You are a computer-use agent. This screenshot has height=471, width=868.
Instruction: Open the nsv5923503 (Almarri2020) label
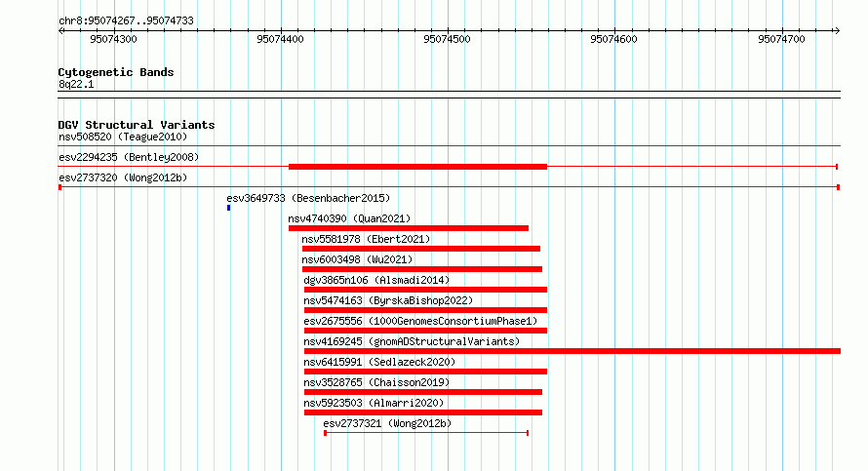pos(374,403)
